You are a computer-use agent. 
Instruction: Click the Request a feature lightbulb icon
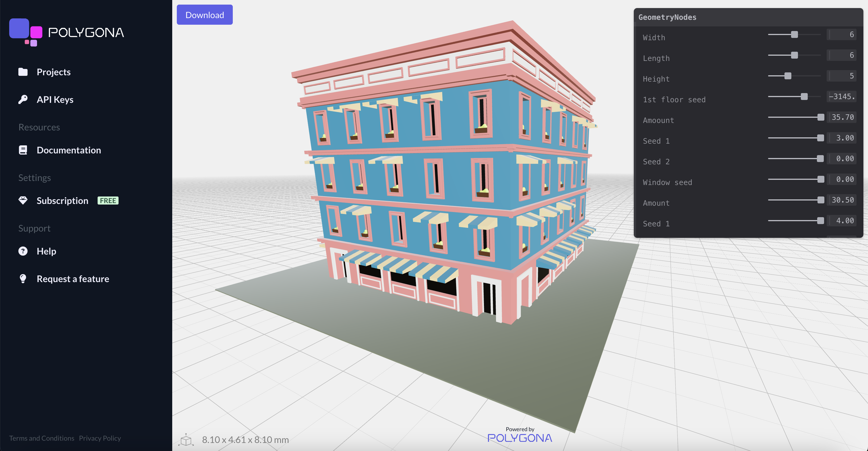coord(23,279)
